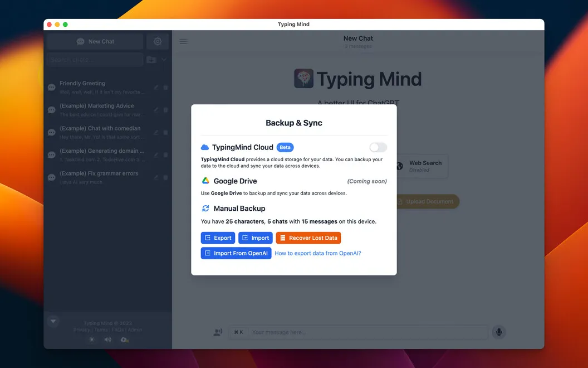The width and height of the screenshot is (588, 368).
Task: Open the (Example) Chat with comedian chat
Action: 108,132
